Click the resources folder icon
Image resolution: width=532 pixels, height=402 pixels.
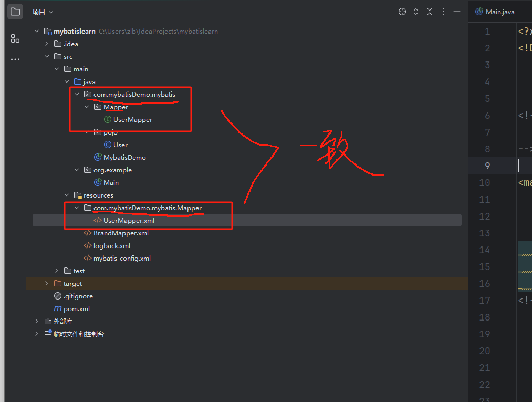click(78, 195)
